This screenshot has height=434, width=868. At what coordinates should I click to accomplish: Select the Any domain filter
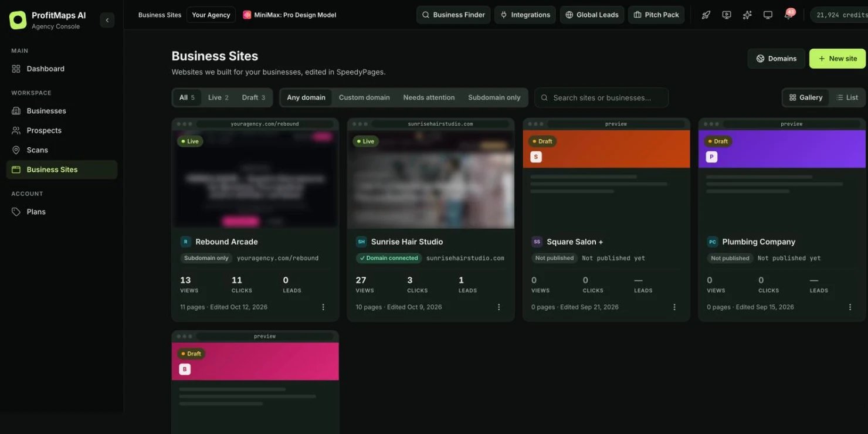point(306,97)
